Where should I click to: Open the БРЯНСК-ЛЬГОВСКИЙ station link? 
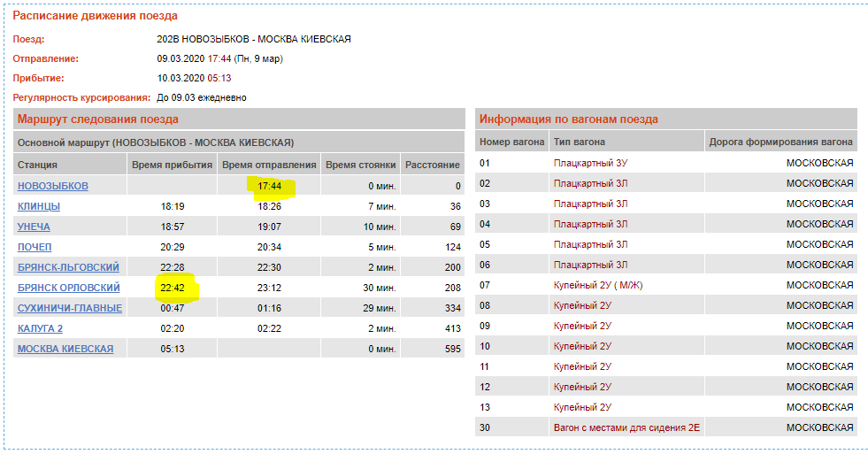click(68, 267)
